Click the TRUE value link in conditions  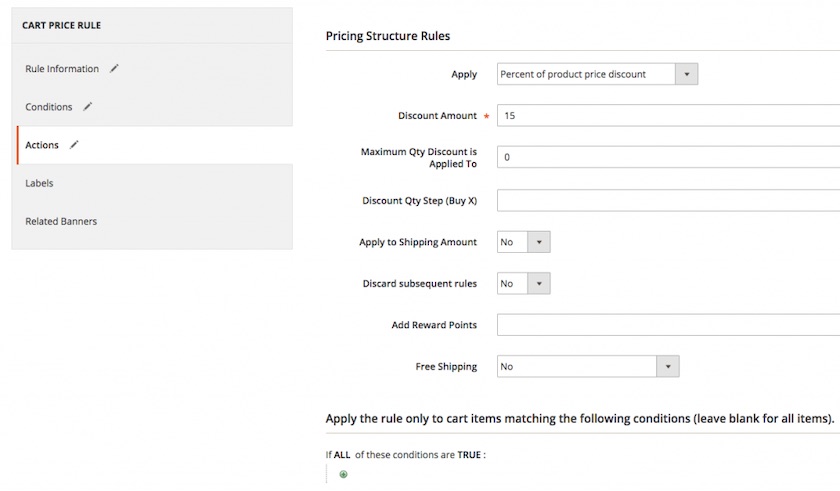(469, 455)
